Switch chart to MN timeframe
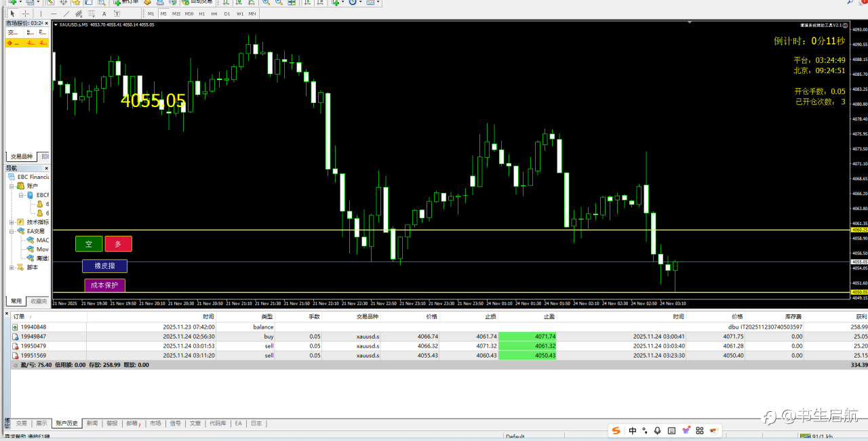Viewport: 868px width, 441px height. point(252,14)
